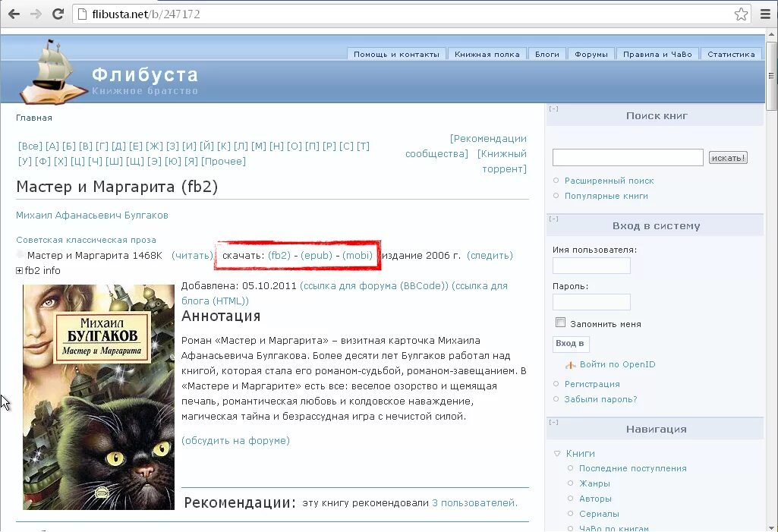This screenshot has width=778, height=532.
Task: Reload the page with refresh icon
Action: (58, 14)
